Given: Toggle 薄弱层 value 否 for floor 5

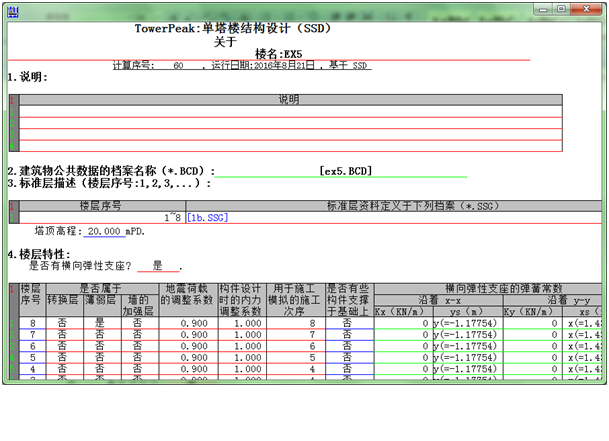Looking at the screenshot, I should click(100, 357).
